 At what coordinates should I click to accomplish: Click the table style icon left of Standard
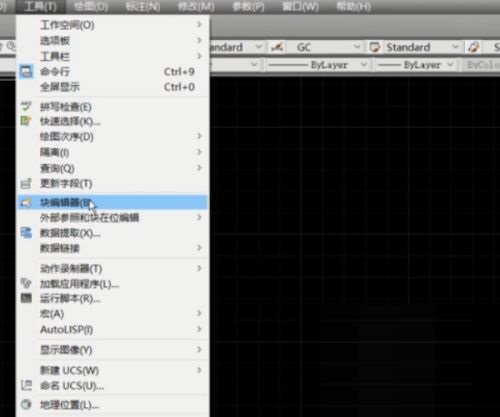click(375, 47)
